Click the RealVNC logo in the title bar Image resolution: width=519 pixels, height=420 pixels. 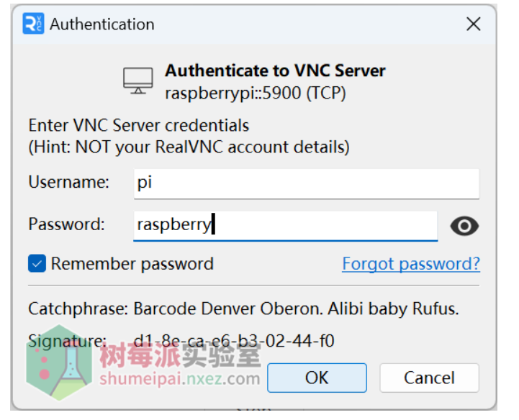pos(34,24)
